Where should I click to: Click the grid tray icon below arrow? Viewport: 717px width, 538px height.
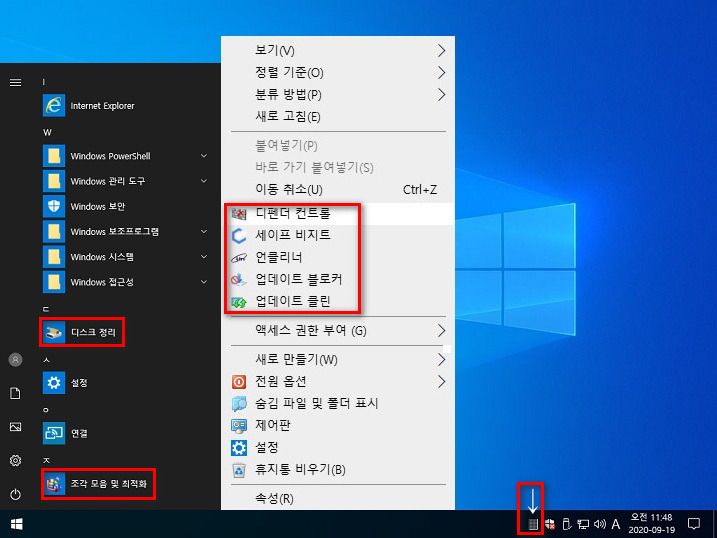pos(533,524)
